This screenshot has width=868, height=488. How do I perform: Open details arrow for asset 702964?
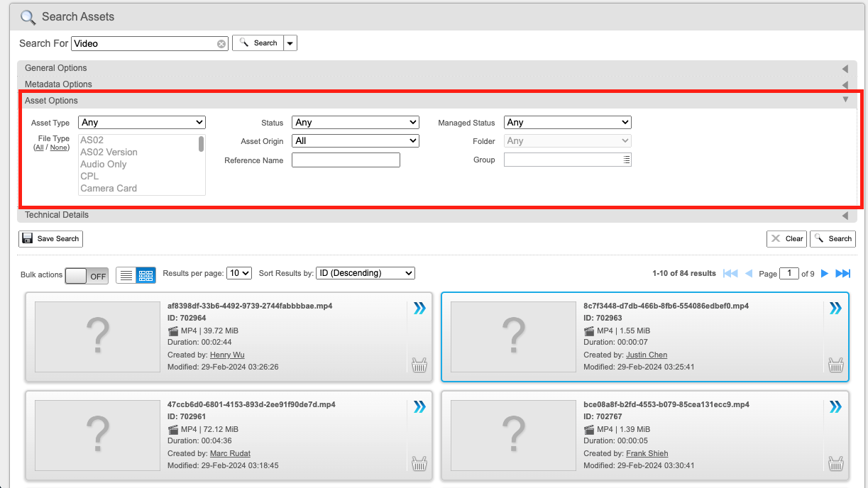[x=419, y=308]
